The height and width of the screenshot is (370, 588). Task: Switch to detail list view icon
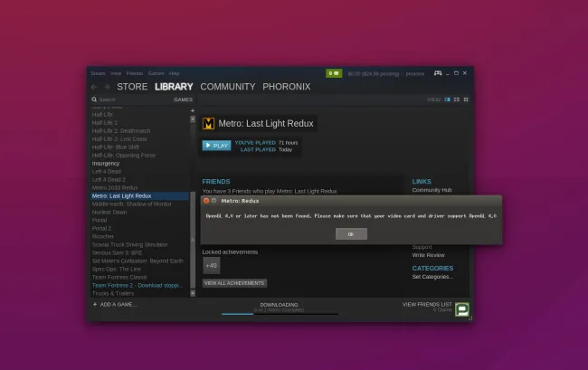click(447, 100)
